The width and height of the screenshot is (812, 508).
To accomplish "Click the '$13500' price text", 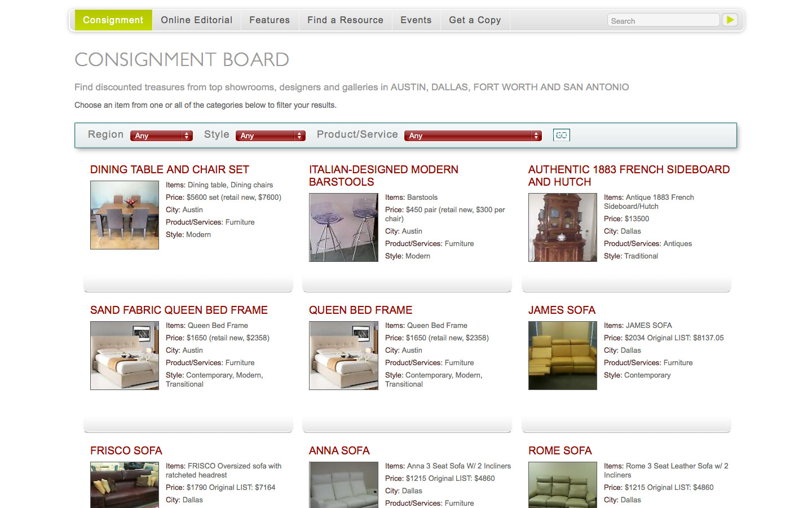I will (x=637, y=219).
